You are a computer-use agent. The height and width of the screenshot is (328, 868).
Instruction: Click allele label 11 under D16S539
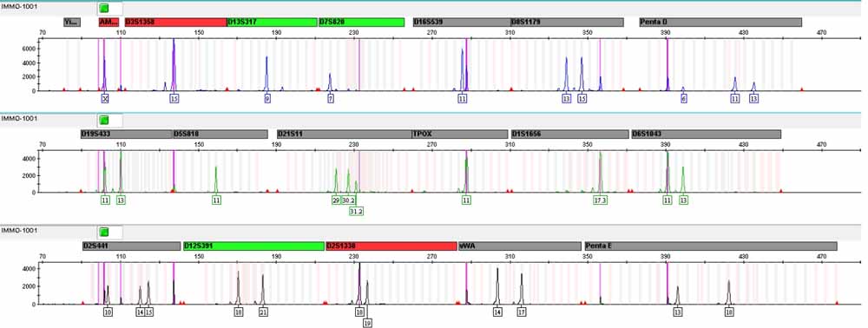click(463, 98)
